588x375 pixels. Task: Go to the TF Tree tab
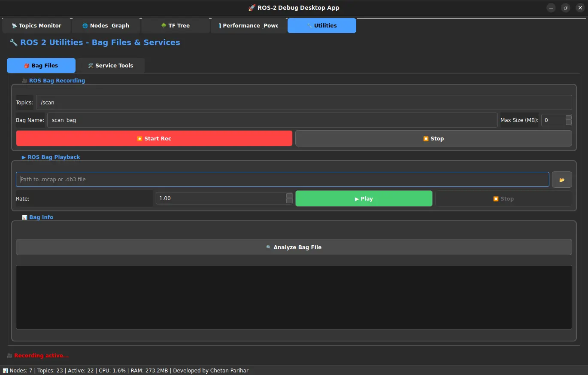175,26
